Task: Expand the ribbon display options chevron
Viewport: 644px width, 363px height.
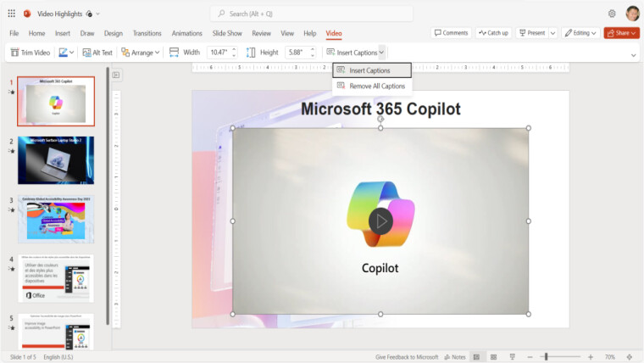Action: coord(633,54)
